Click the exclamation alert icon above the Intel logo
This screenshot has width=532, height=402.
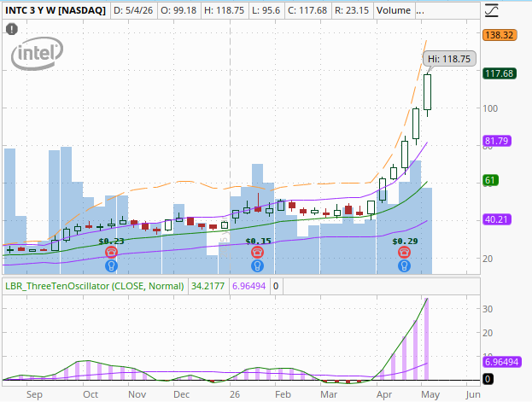pyautogui.click(x=12, y=29)
